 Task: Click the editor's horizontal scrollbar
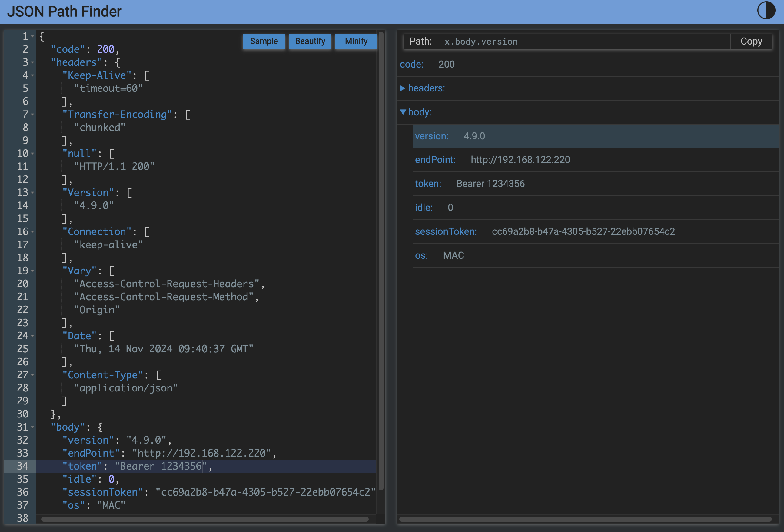[x=204, y=519]
